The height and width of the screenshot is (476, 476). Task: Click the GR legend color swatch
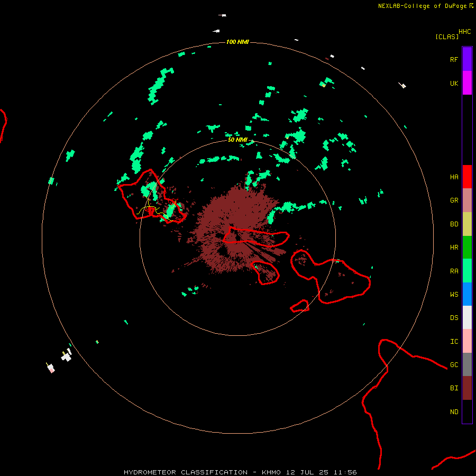[x=467, y=200]
